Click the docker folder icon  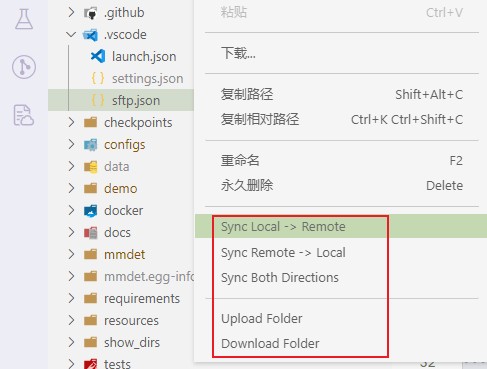pyautogui.click(x=90, y=210)
